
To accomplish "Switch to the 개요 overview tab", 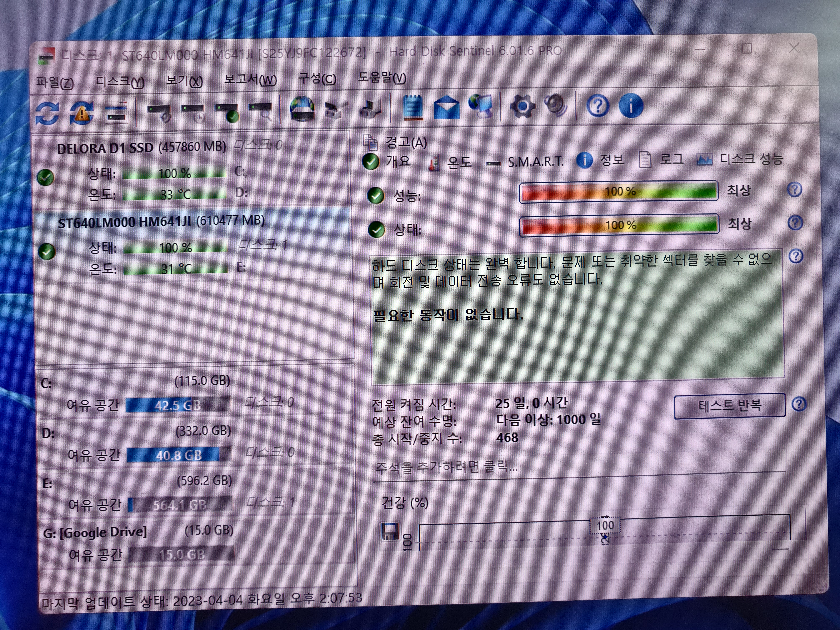I will pos(387,162).
